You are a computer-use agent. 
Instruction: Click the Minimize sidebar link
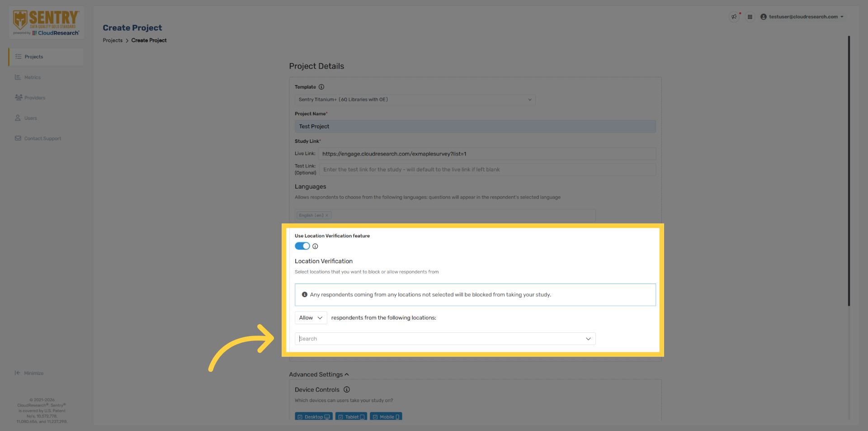(x=29, y=373)
